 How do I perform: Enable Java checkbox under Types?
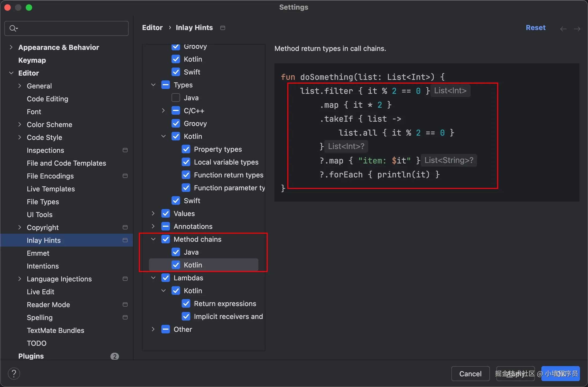[176, 98]
